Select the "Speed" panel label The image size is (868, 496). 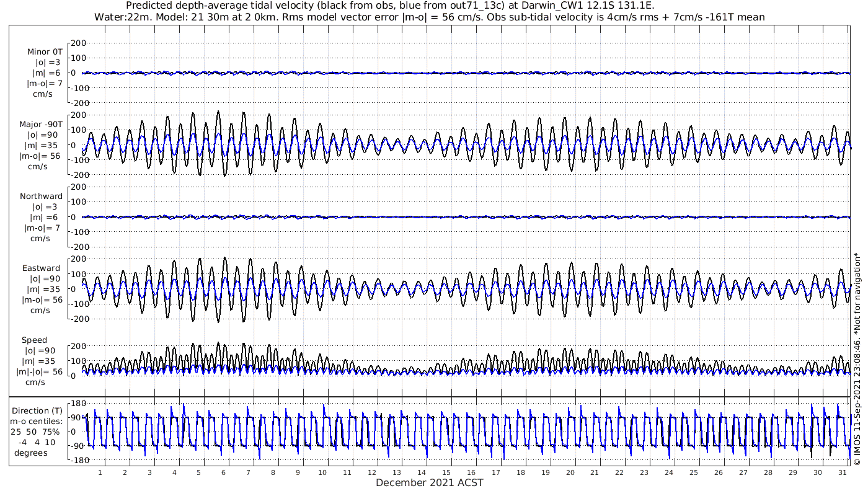pos(34,340)
